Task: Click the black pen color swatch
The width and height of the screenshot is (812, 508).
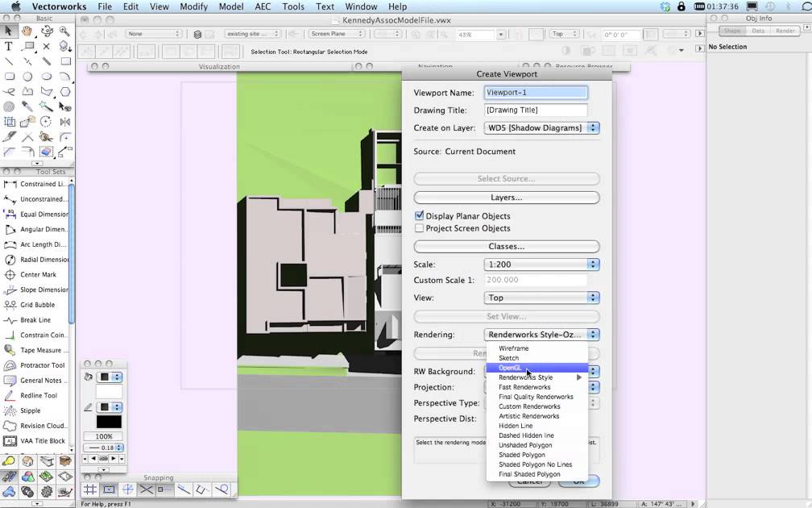Action: click(x=109, y=422)
